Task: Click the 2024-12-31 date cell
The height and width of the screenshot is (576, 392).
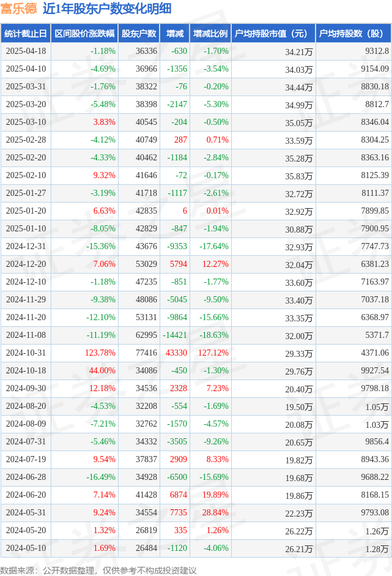Action: pos(26,246)
